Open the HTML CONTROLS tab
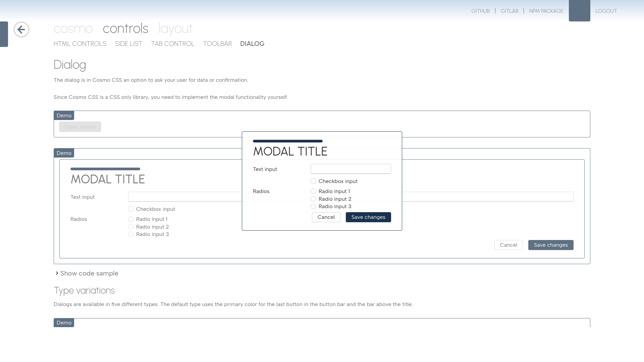 (80, 44)
